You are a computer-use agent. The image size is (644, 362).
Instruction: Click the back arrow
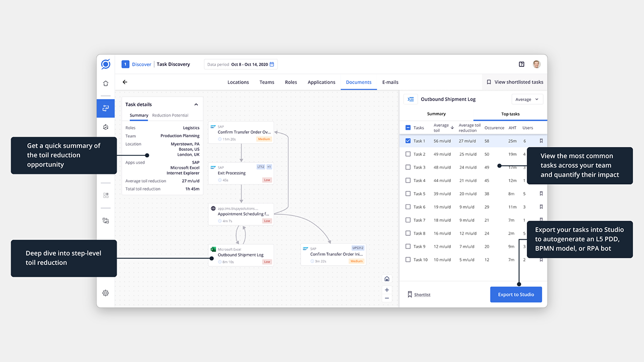tap(125, 82)
